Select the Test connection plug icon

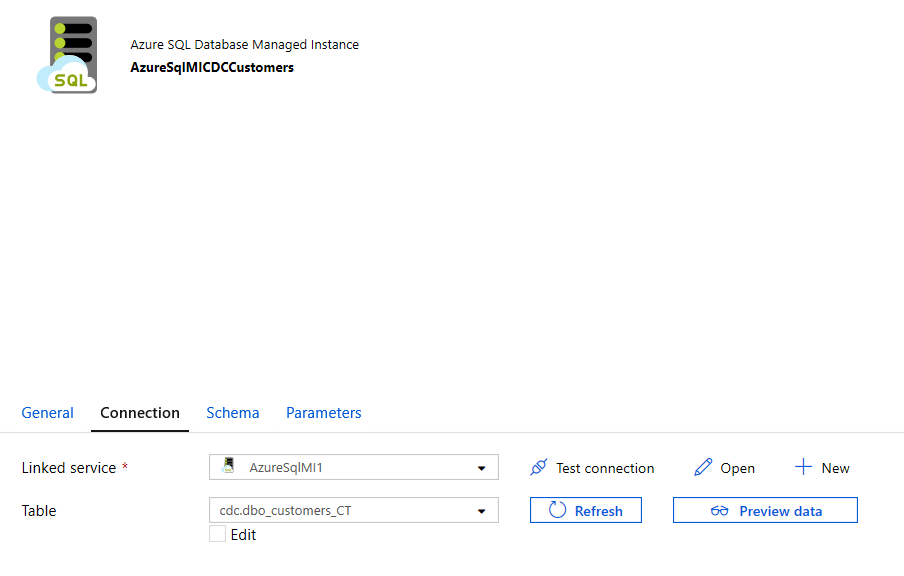(539, 467)
